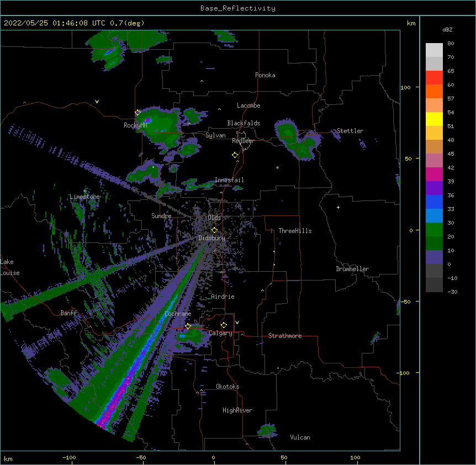The height and width of the screenshot is (465, 476).
Task: Select the light blue 30-33 dBZ legend swatch
Action: tap(434, 216)
